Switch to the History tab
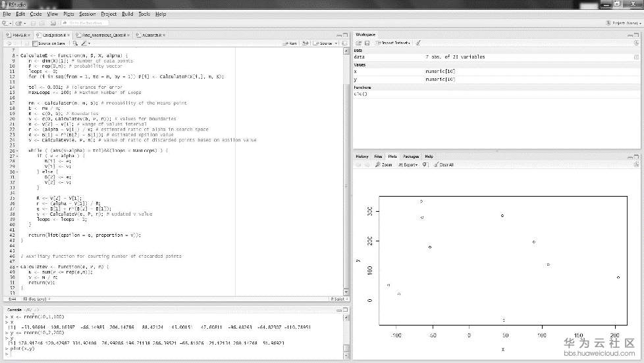This screenshot has height=363, width=644. pos(362,157)
